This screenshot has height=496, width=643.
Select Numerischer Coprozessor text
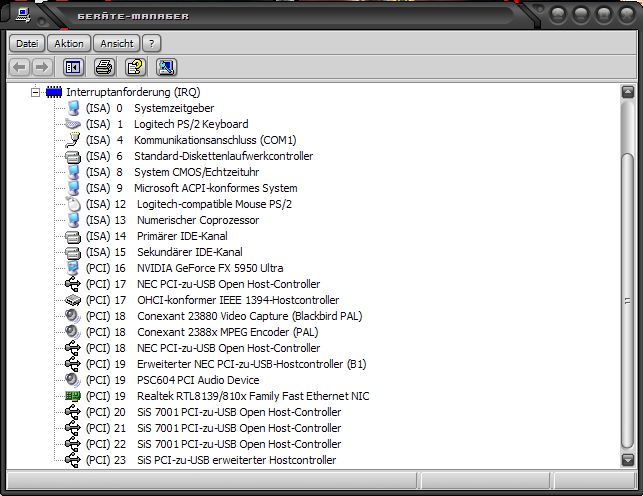coord(198,220)
